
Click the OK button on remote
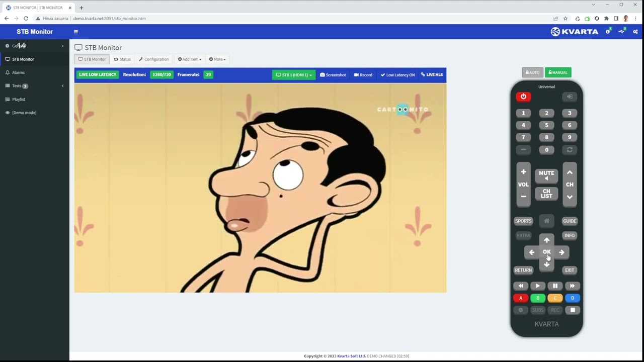[x=546, y=252]
